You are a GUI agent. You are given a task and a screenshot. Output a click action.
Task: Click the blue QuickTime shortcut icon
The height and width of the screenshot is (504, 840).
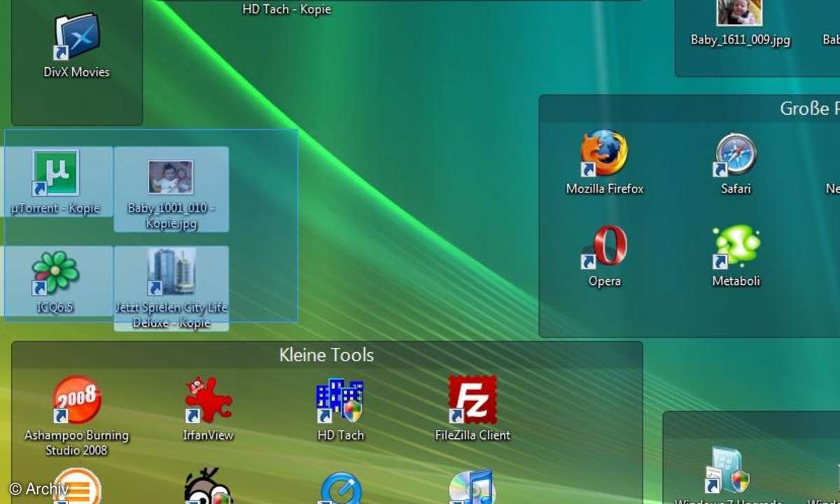(x=340, y=487)
